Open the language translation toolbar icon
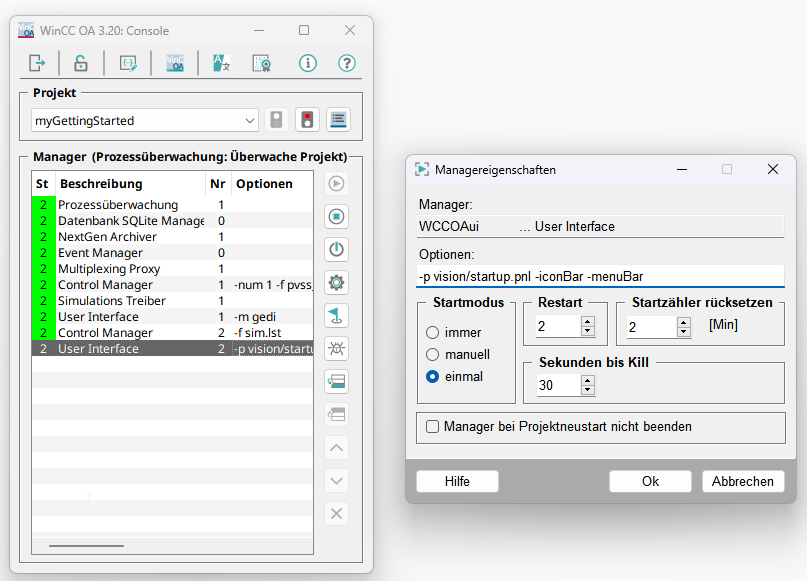The width and height of the screenshot is (807, 581). 221,63
